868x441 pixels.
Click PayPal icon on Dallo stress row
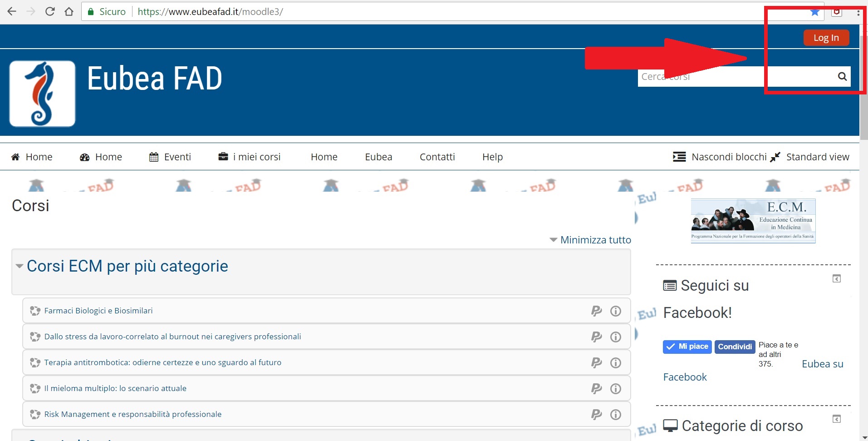[596, 337]
